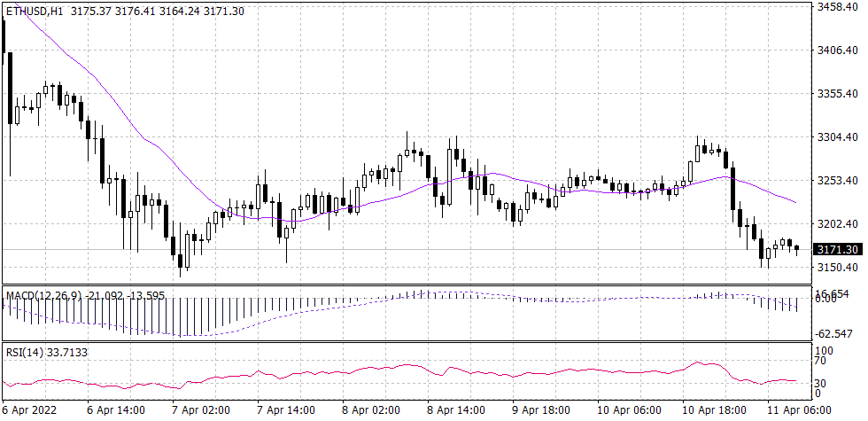
Task: Click the 7 Apr 02:00 time marker
Action: click(202, 411)
